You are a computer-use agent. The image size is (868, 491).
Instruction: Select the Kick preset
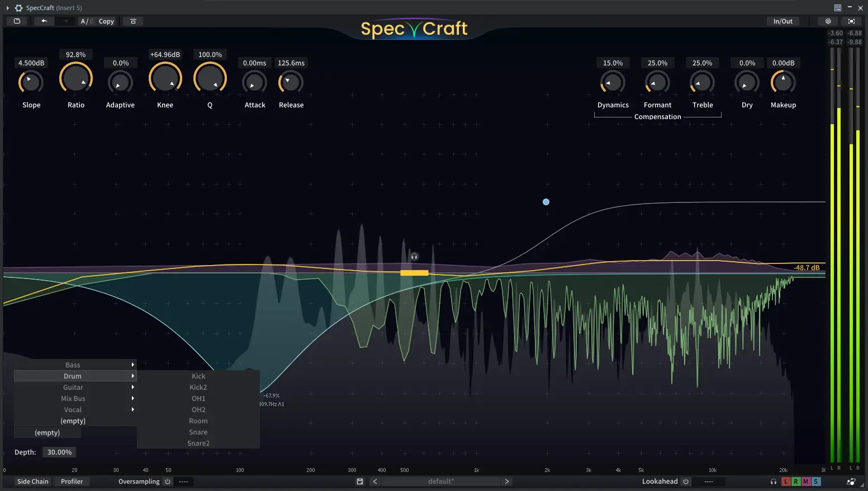tap(198, 376)
